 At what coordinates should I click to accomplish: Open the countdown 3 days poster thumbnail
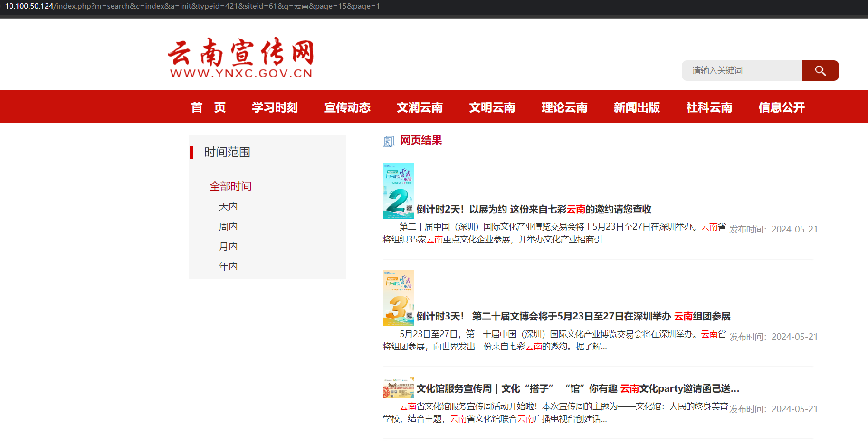click(x=398, y=298)
